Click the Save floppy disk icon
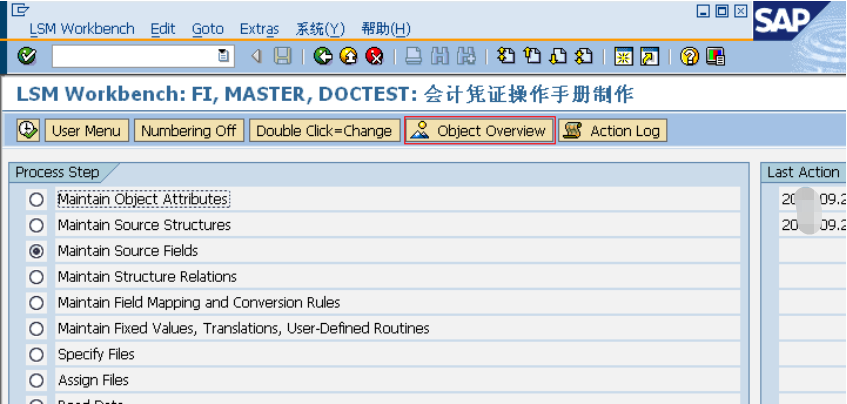Viewport: 847px width, 404px height. (x=283, y=56)
